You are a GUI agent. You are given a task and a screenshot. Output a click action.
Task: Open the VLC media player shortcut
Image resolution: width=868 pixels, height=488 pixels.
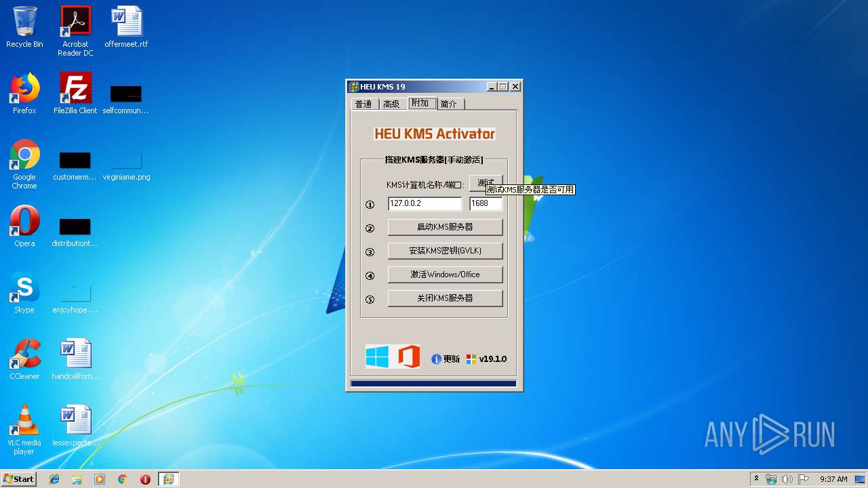click(24, 430)
